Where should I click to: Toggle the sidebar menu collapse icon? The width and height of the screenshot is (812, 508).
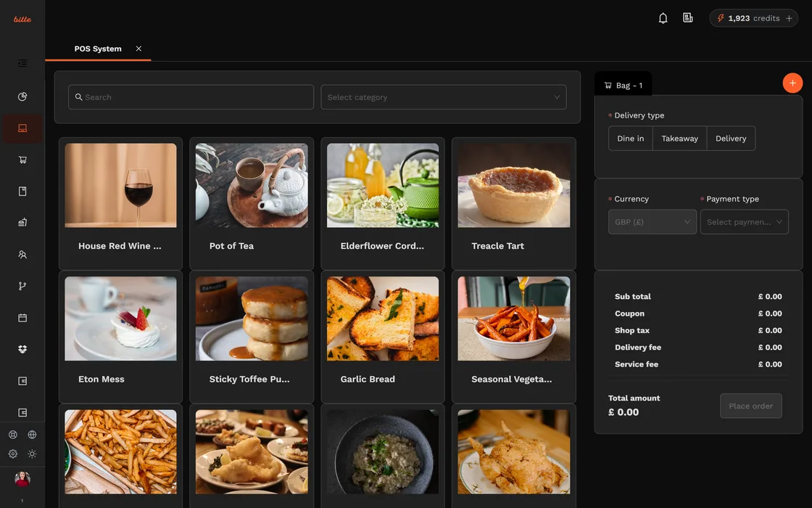click(22, 63)
